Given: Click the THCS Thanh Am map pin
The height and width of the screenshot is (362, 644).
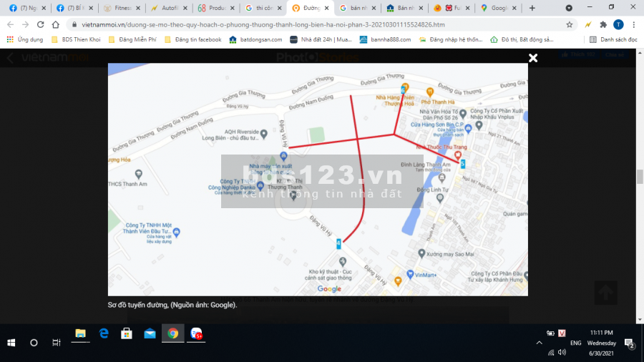Looking at the screenshot, I should 139,175.
